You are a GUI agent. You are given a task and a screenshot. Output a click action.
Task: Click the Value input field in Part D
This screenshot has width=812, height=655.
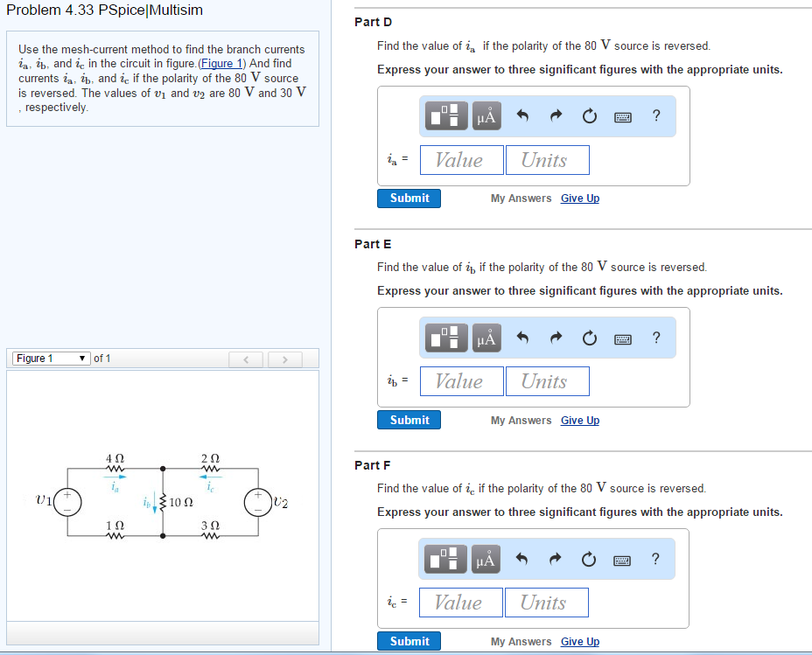(461, 159)
